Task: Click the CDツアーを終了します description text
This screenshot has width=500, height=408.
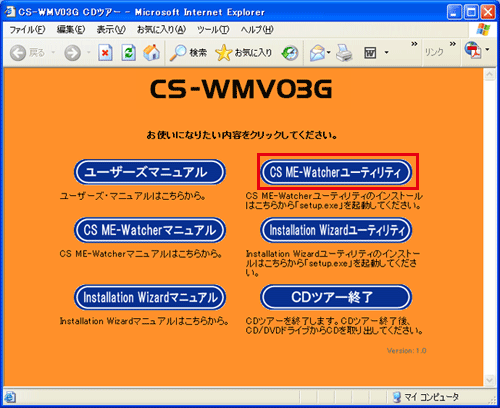Action: 334,326
